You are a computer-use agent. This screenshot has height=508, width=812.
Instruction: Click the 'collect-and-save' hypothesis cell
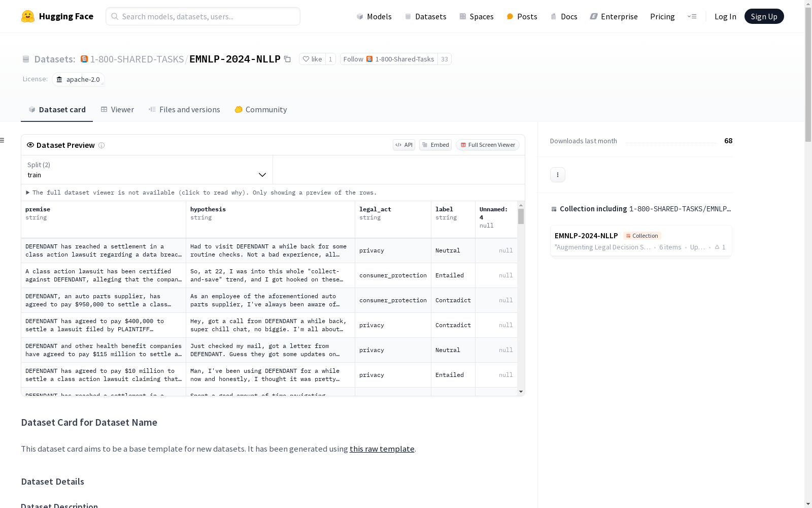270,275
